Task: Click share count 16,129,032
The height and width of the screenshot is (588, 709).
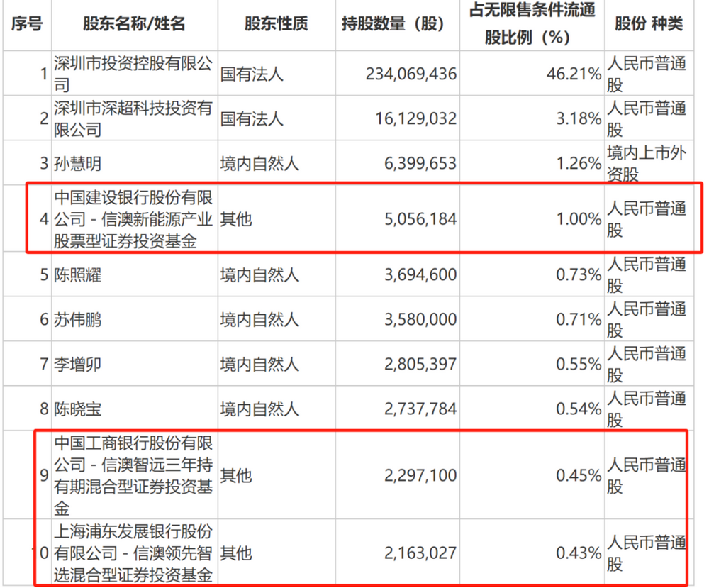Action: pos(416,118)
